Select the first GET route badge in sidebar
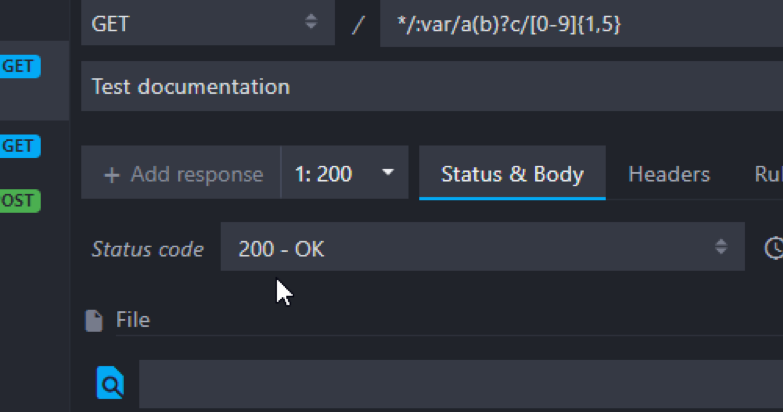Screen dimensions: 783x412 point(20,66)
